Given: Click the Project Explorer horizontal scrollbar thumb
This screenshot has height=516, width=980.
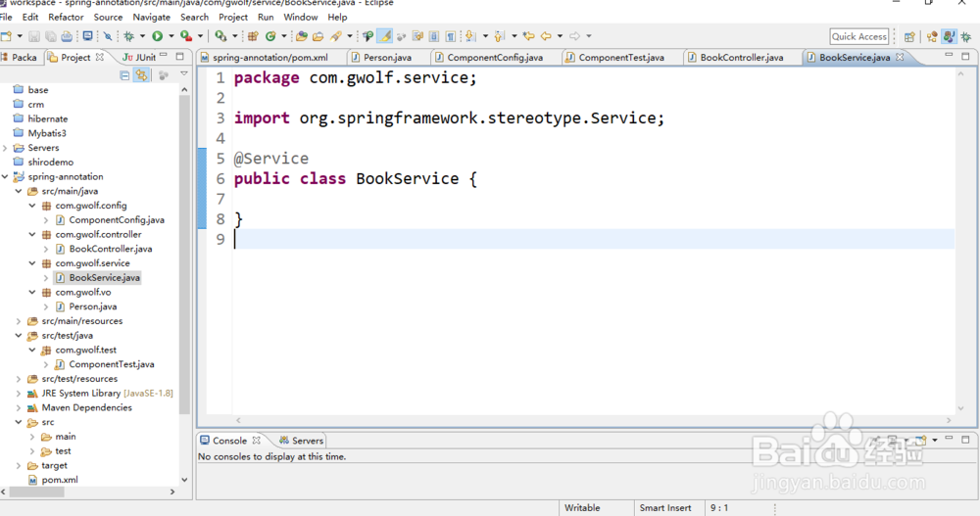Looking at the screenshot, I should (x=36, y=493).
